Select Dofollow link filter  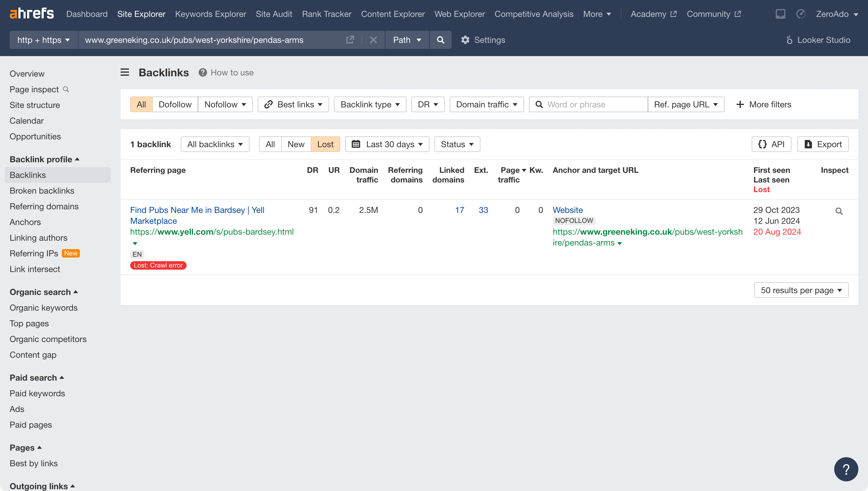175,105
